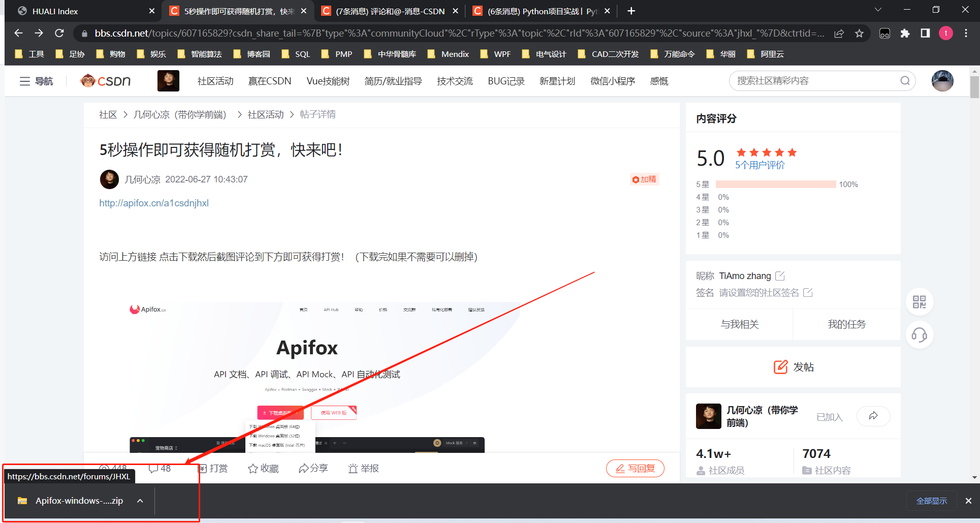The height and width of the screenshot is (523, 980).
Task: Open the customer service headset icon
Action: coord(919,335)
